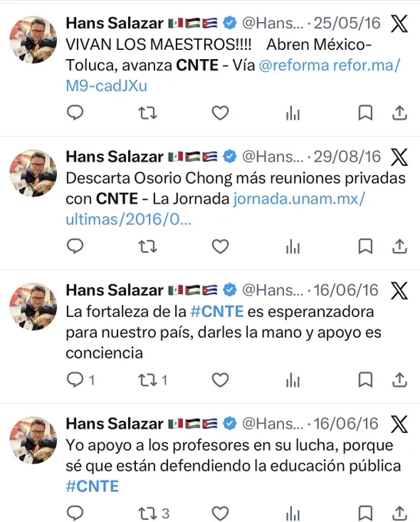Open #CNTE hashtag in last tweet
This screenshot has height=522, width=420.
point(92,487)
